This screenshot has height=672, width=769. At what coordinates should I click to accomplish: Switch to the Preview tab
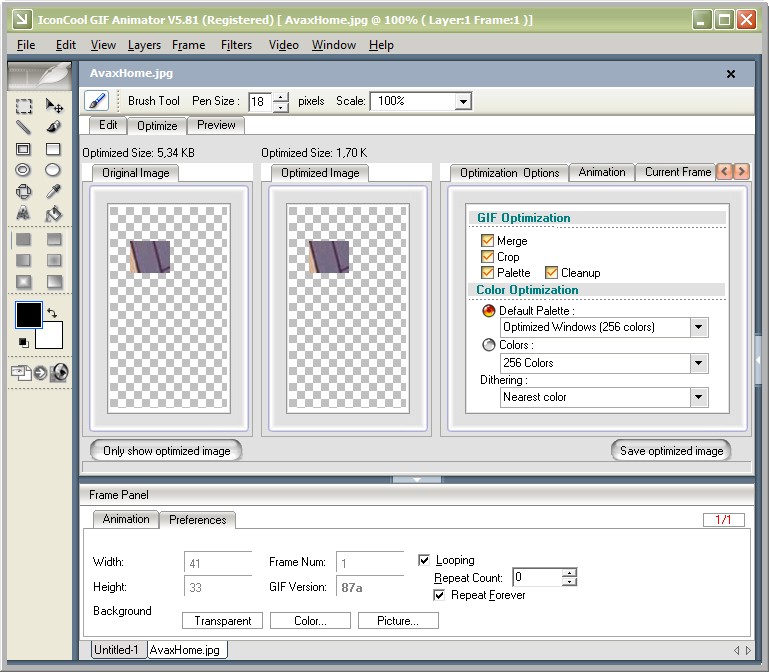point(216,125)
